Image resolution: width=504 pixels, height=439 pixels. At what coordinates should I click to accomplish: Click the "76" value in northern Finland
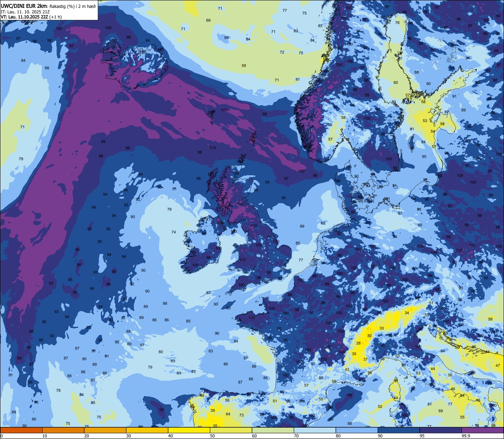tap(397, 22)
